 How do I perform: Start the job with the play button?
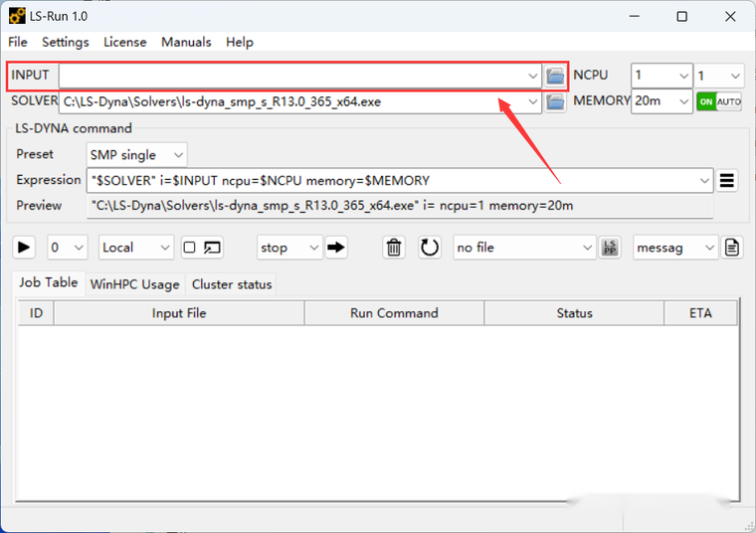click(23, 248)
